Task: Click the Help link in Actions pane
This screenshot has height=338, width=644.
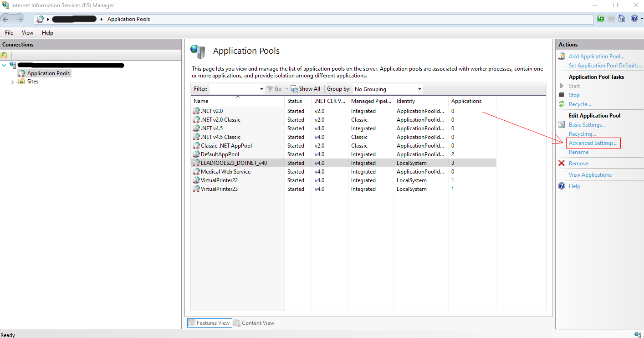Action: click(574, 186)
